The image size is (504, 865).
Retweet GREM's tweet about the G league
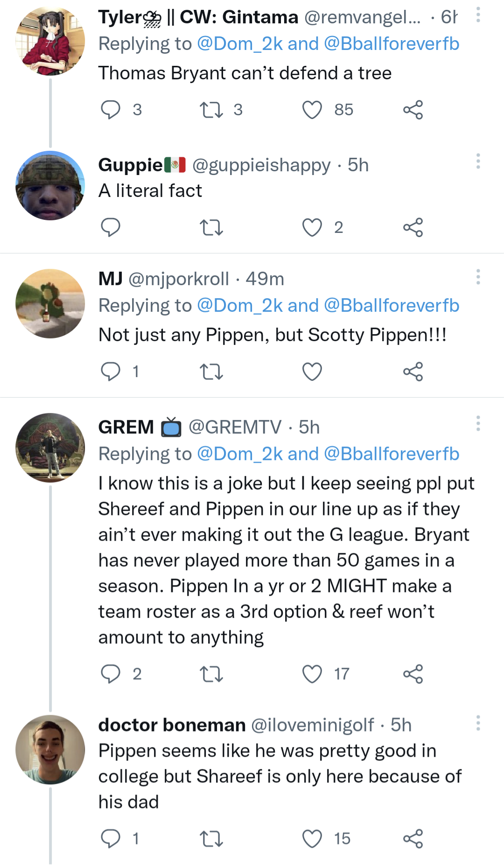pyautogui.click(x=211, y=675)
